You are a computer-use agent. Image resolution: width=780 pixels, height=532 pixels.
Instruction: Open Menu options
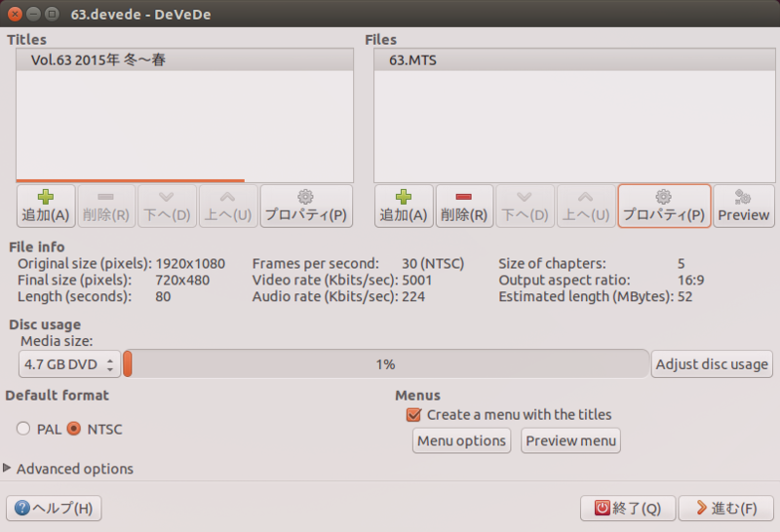tap(461, 440)
